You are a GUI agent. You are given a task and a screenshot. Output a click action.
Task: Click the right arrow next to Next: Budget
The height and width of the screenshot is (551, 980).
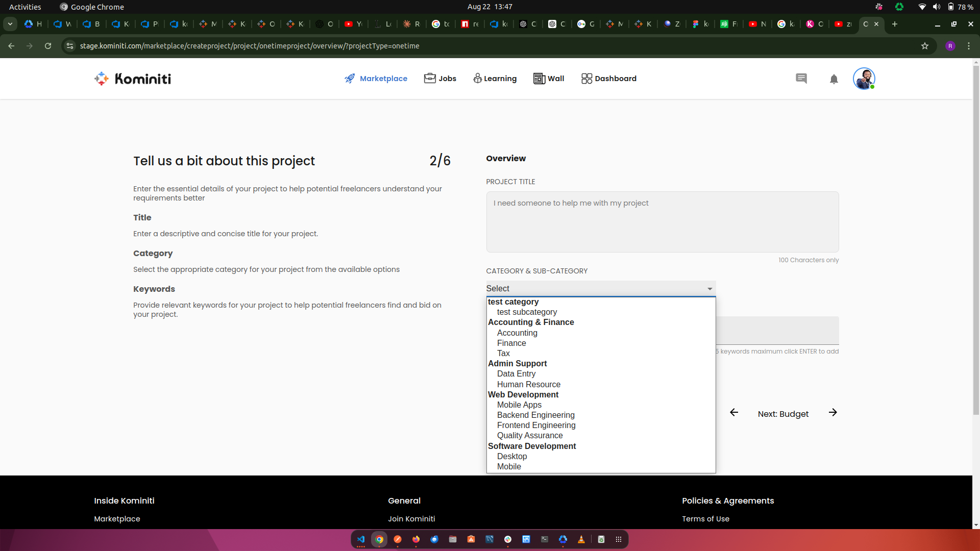tap(832, 412)
